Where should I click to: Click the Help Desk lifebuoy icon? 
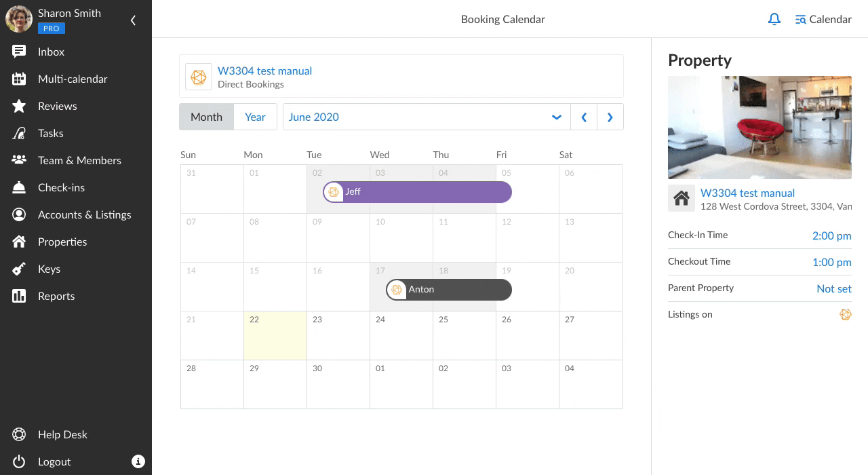click(x=19, y=434)
